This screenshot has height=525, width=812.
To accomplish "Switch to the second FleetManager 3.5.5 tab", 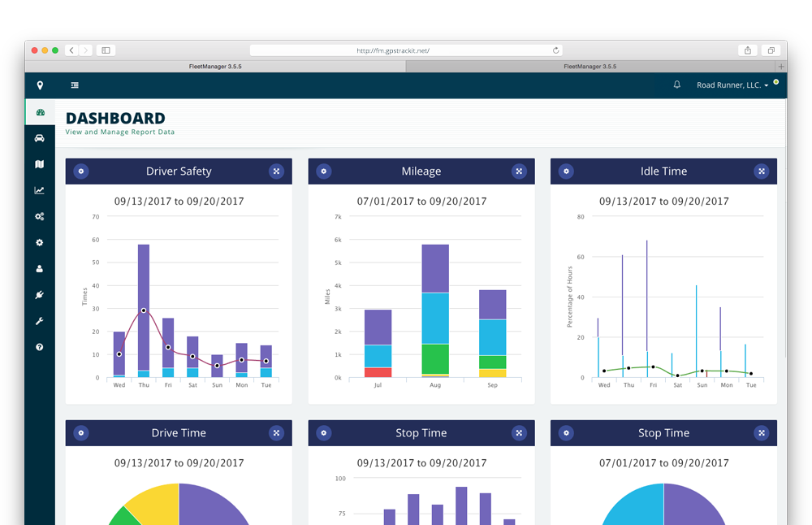I will pyautogui.click(x=590, y=67).
